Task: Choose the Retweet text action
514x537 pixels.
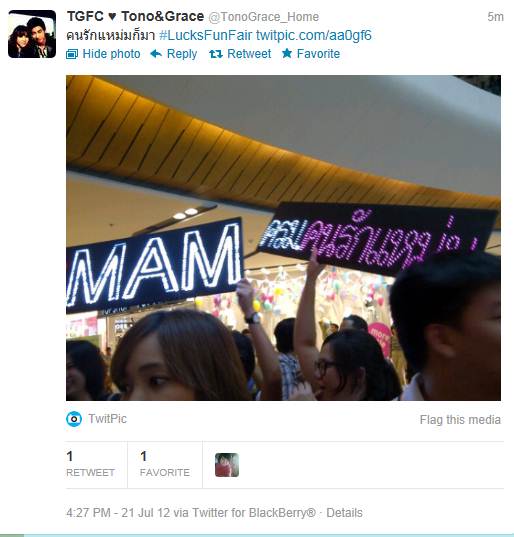Action: [249, 54]
